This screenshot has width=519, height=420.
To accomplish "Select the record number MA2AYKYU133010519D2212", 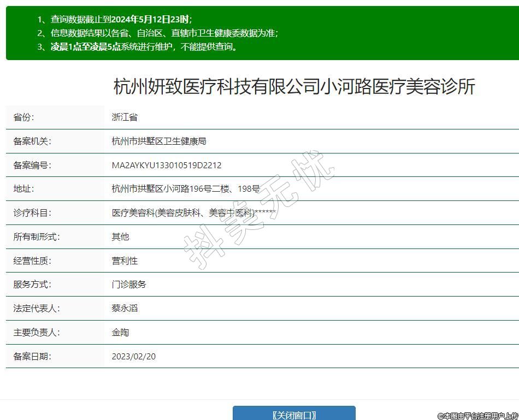I will 167,165.
